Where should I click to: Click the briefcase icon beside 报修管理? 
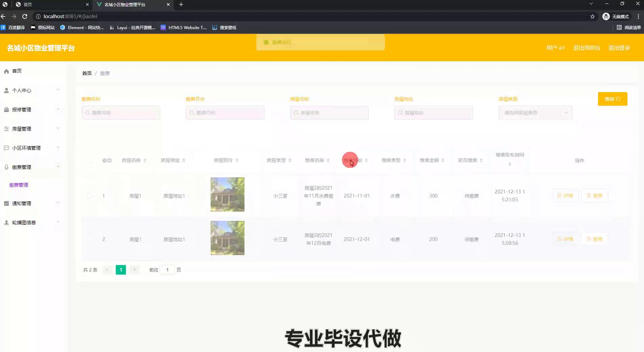[x=6, y=110]
